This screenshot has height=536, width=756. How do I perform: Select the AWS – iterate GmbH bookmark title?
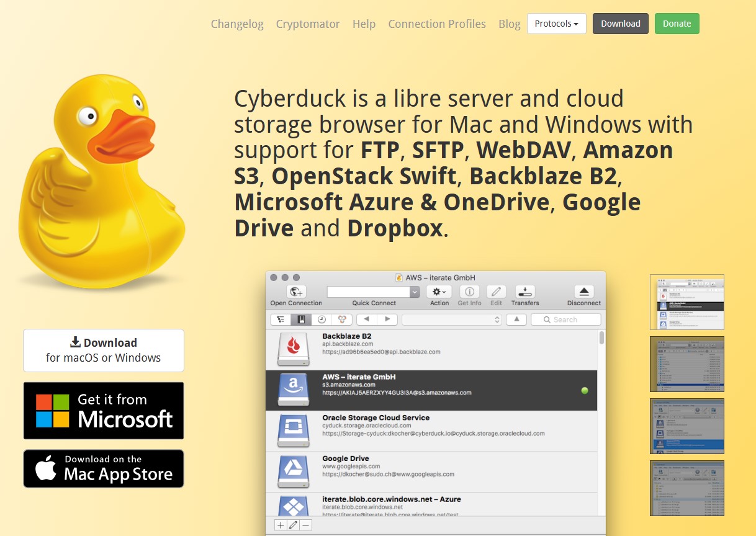pyautogui.click(x=359, y=377)
